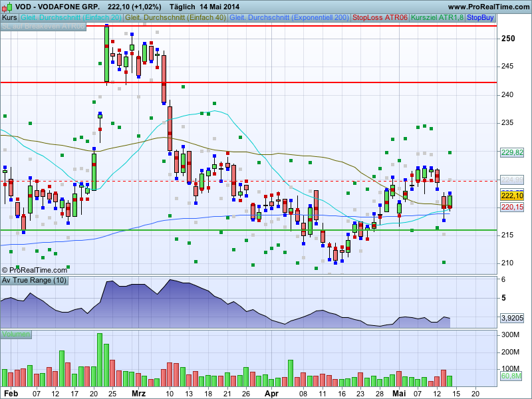Click the tallest green volume bar

100,360
